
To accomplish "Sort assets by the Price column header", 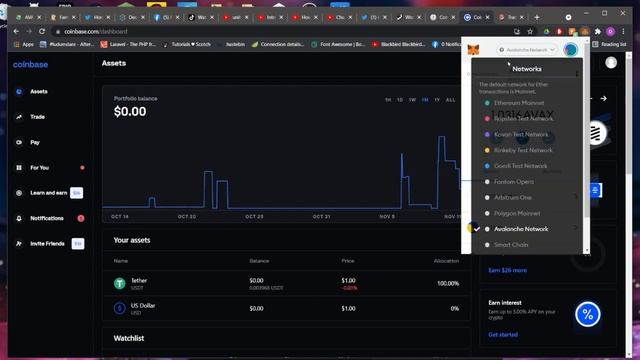I will [348, 261].
